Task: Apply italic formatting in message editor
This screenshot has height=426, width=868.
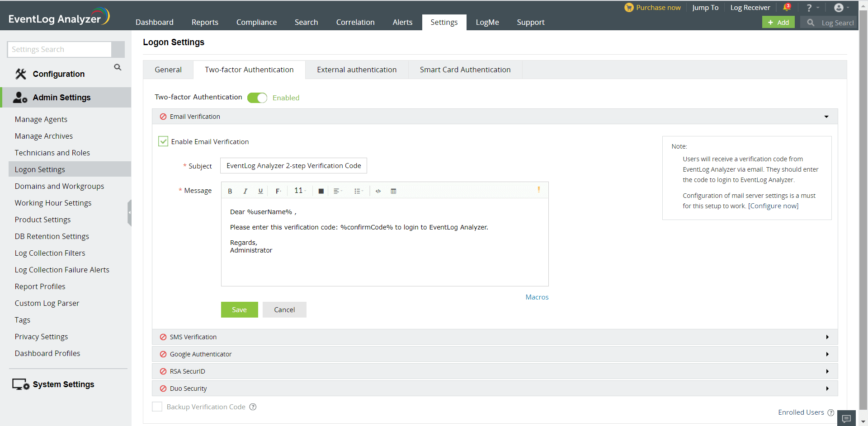Action: pyautogui.click(x=245, y=191)
